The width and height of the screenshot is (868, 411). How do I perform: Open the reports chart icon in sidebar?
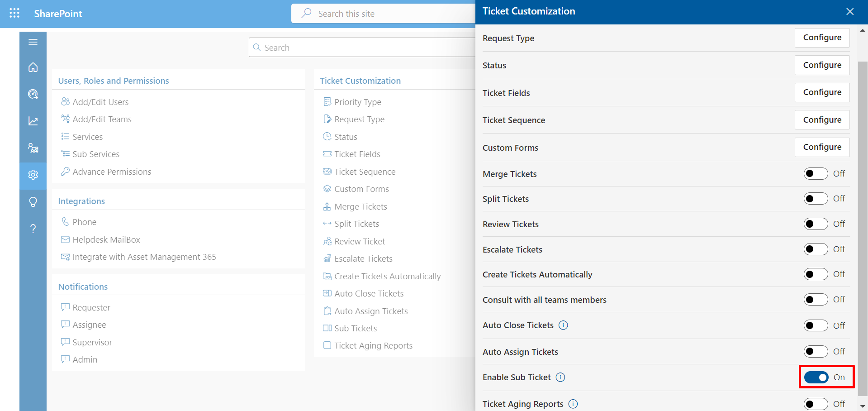click(33, 121)
